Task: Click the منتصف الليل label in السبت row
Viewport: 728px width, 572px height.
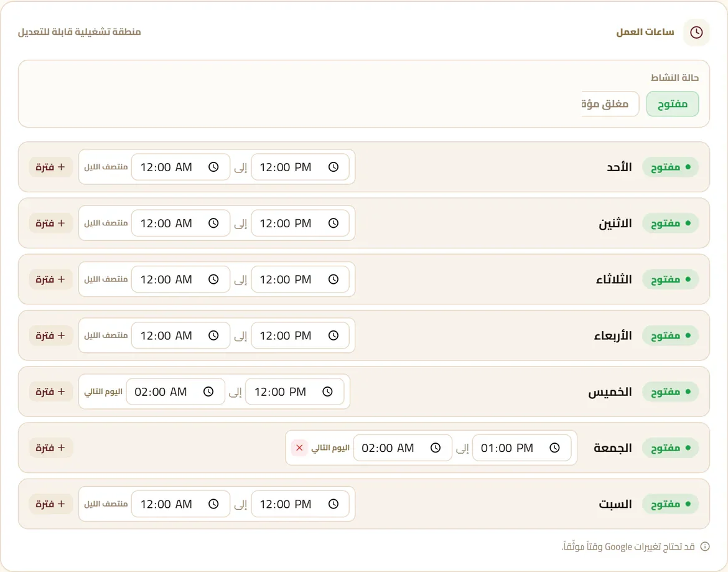Action: [x=106, y=504]
